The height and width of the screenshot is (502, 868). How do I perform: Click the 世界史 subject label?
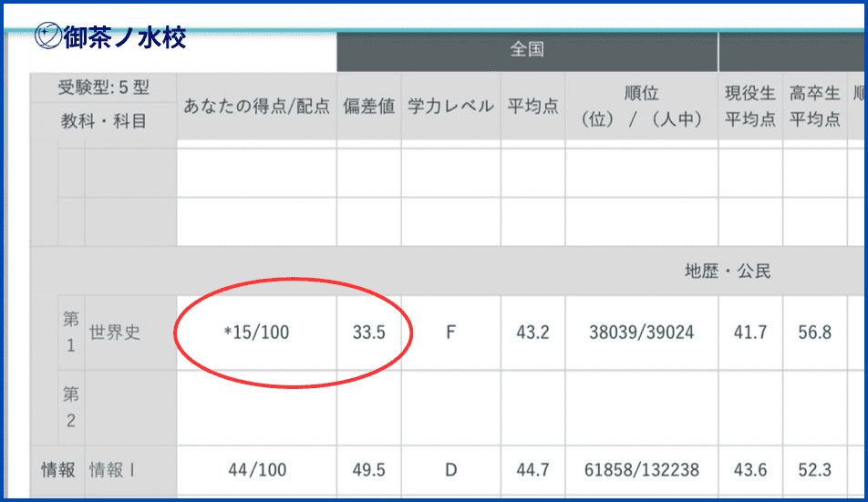115,333
